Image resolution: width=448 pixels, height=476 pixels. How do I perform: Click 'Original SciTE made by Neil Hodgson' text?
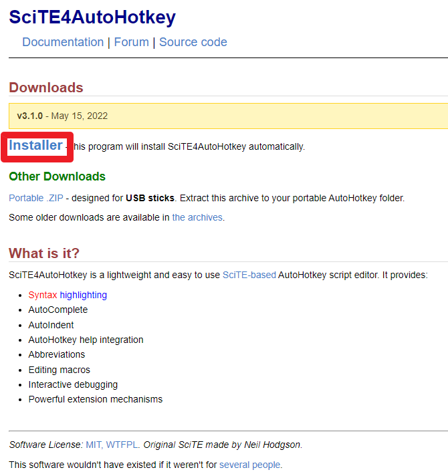click(x=222, y=445)
